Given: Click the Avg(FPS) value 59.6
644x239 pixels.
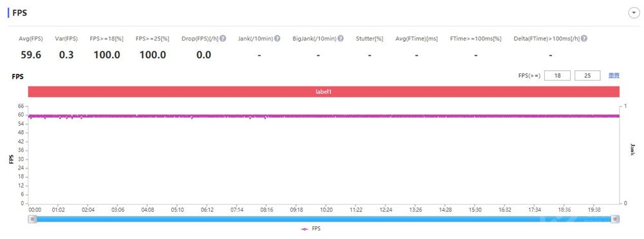Looking at the screenshot, I should pos(31,55).
